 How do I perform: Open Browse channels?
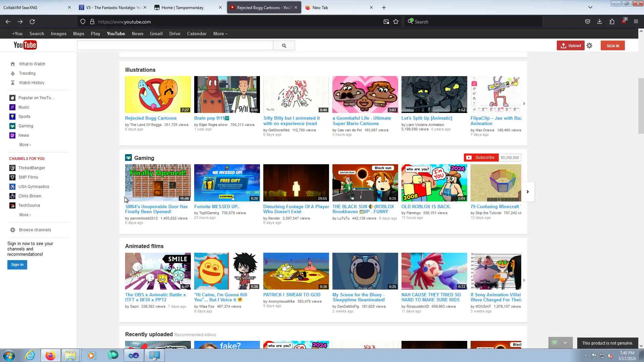tap(35, 230)
